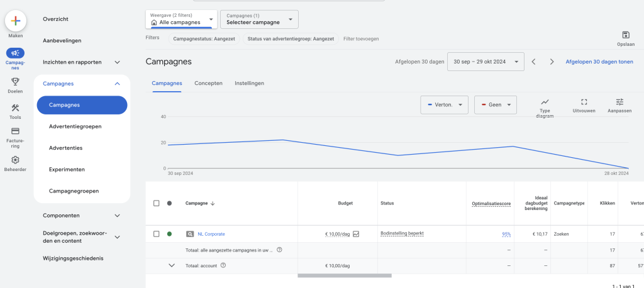Screen dimensions: 644x288
Task: Click € 10,00/dag budget of NL Corporate
Action: tap(337, 234)
